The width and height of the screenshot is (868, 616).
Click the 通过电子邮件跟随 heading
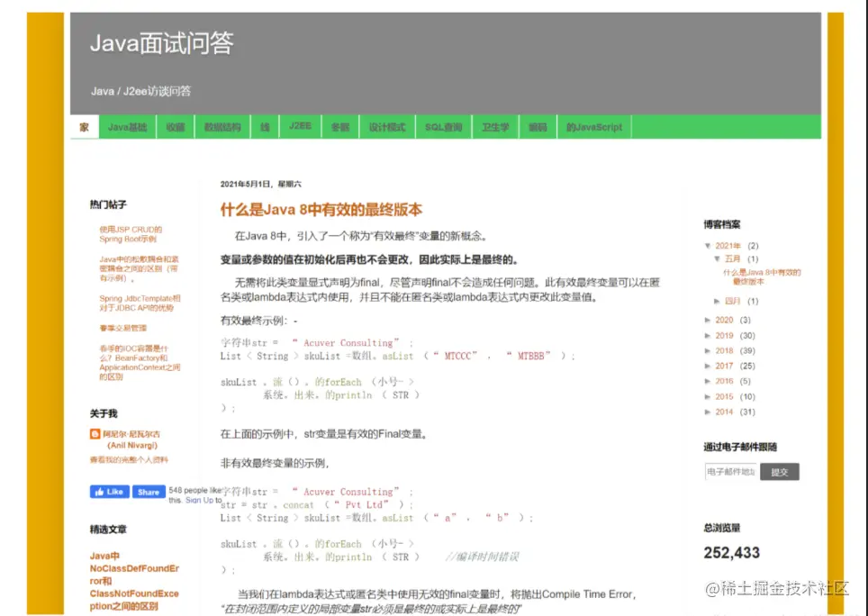[x=740, y=447]
